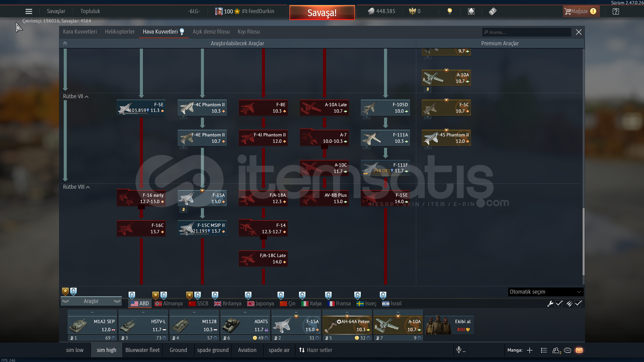Select the Bluewater fleet preset
The image size is (644, 362).
click(143, 350)
